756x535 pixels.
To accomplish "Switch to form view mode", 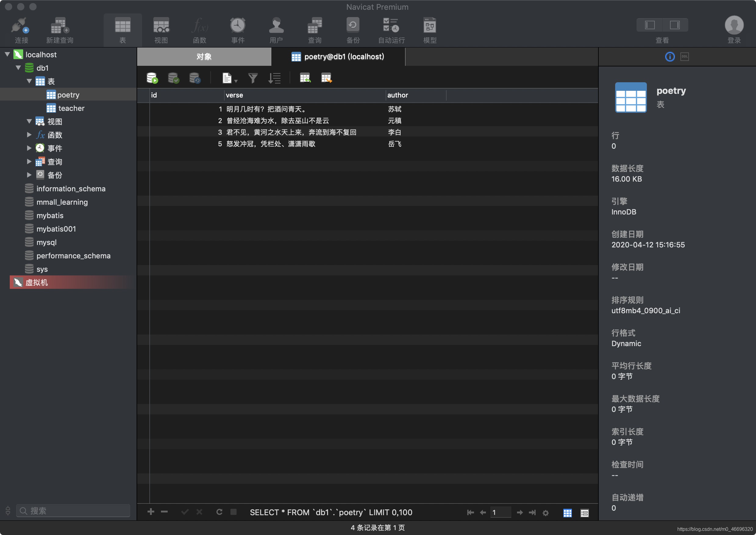I will [x=585, y=513].
